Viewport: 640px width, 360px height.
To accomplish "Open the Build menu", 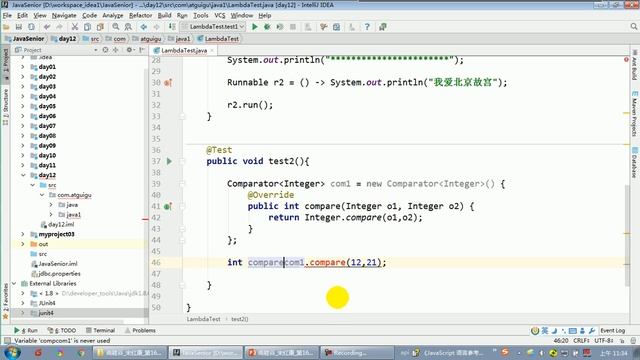I will coord(164,16).
